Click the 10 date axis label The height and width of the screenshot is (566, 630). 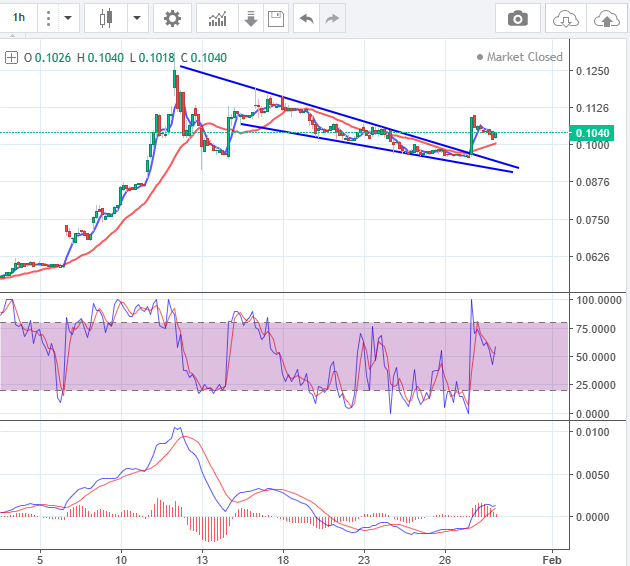click(121, 560)
